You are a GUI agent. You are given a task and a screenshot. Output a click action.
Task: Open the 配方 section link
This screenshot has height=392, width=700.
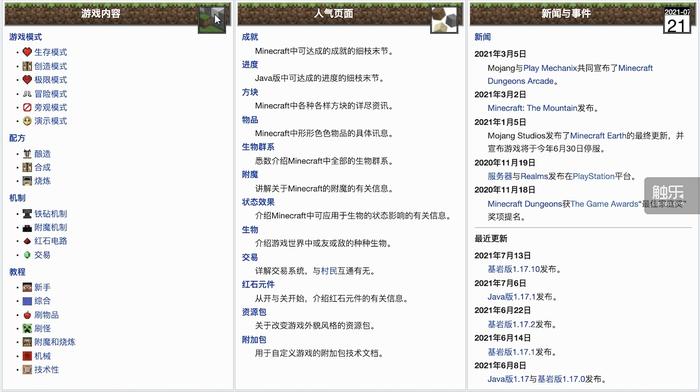coord(17,138)
